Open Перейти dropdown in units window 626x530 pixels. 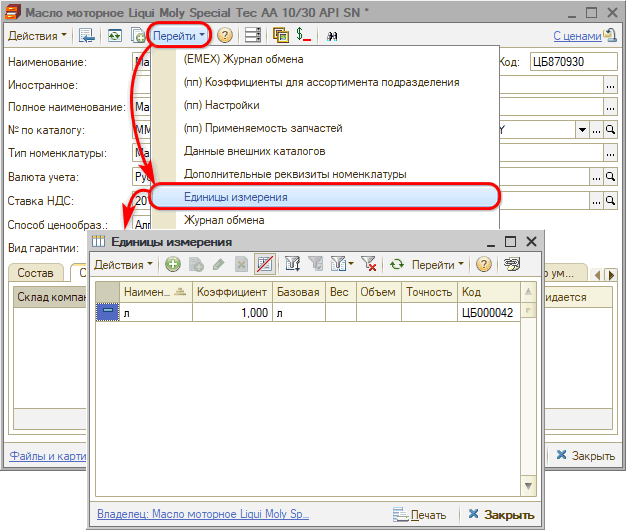coord(438,265)
